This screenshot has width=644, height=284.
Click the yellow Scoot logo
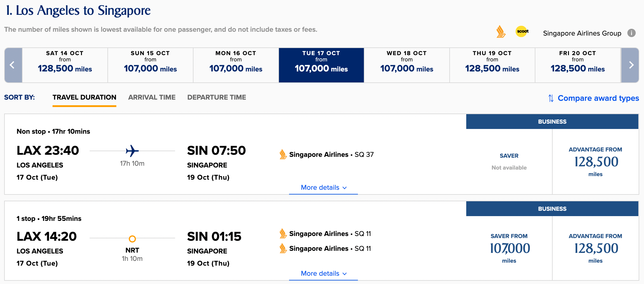pos(522,31)
